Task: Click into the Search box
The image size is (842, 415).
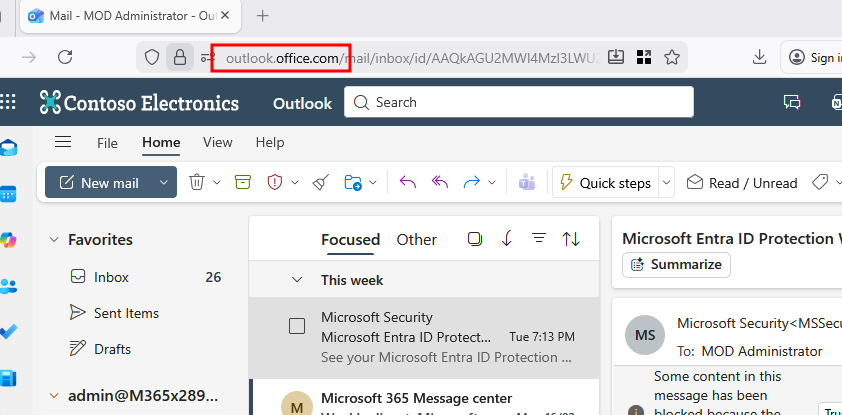Action: point(520,102)
